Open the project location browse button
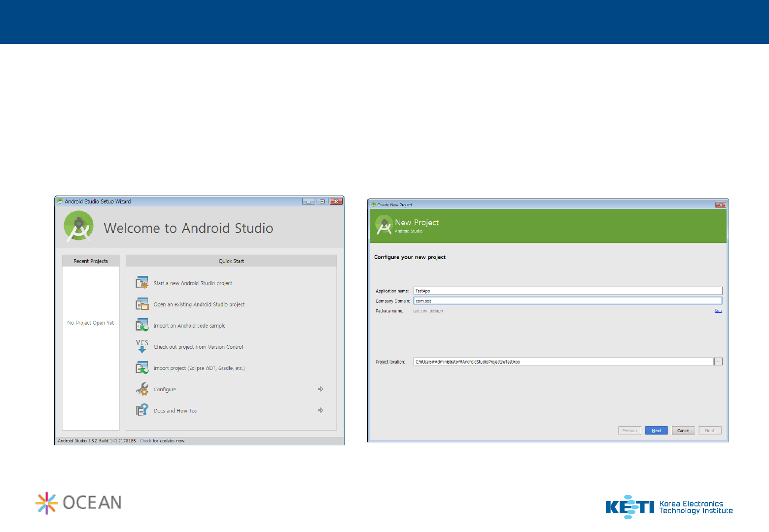This screenshot has height=532, width=769. click(x=719, y=362)
